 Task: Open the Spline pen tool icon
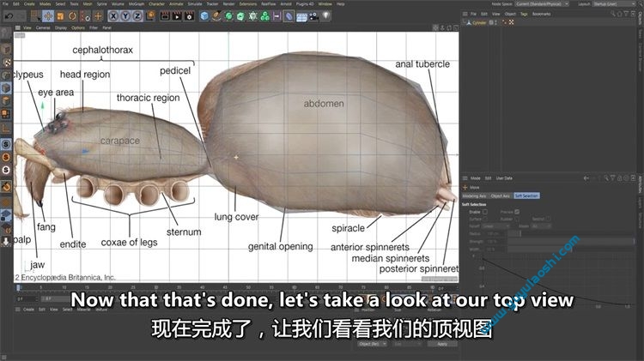pos(216,16)
